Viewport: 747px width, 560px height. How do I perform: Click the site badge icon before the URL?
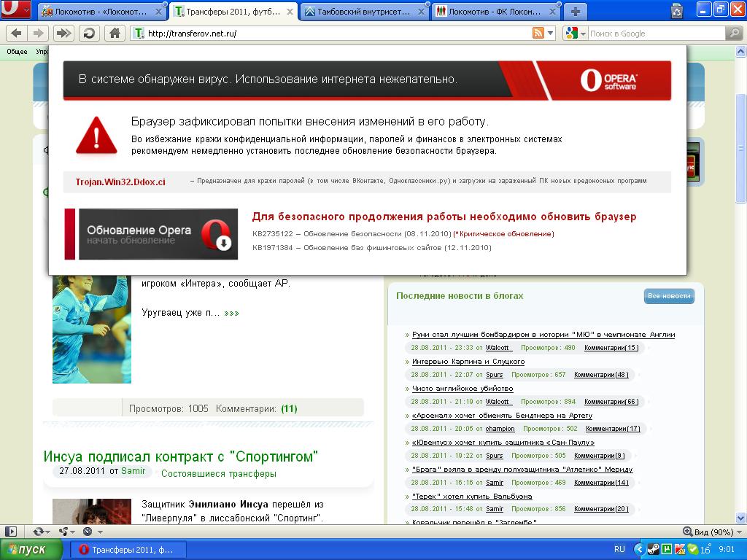(x=138, y=33)
